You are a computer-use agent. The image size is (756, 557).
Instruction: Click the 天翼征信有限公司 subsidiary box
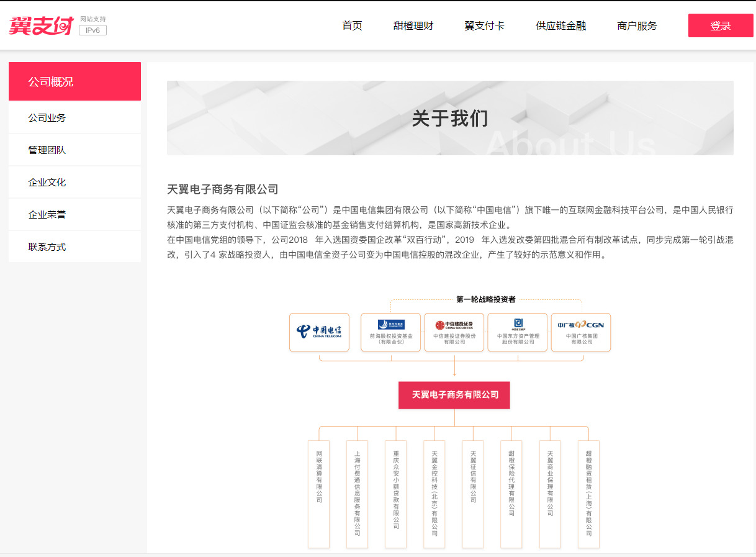click(473, 494)
